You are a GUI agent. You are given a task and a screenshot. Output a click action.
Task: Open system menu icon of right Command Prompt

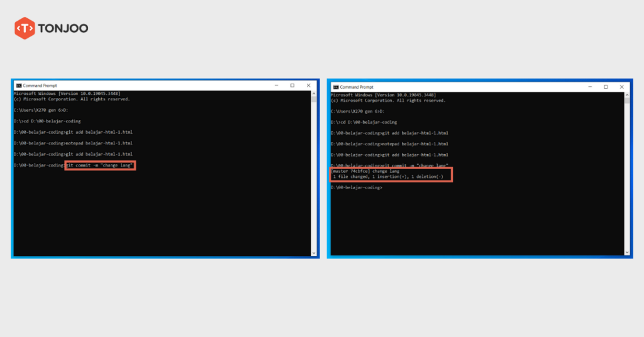click(x=336, y=87)
